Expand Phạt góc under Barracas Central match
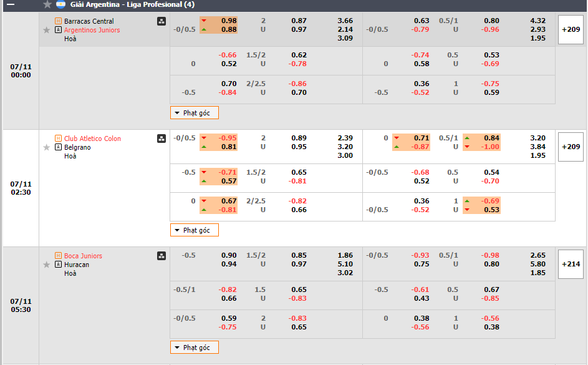The height and width of the screenshot is (365, 588). coord(195,113)
